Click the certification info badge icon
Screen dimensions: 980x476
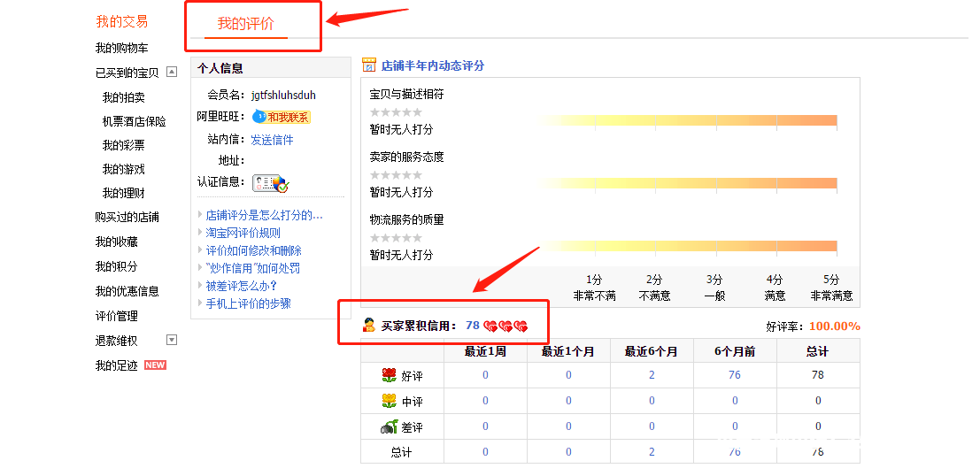(270, 183)
